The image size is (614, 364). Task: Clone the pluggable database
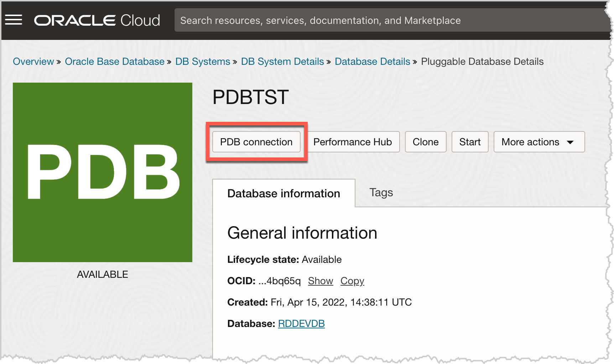click(x=426, y=142)
